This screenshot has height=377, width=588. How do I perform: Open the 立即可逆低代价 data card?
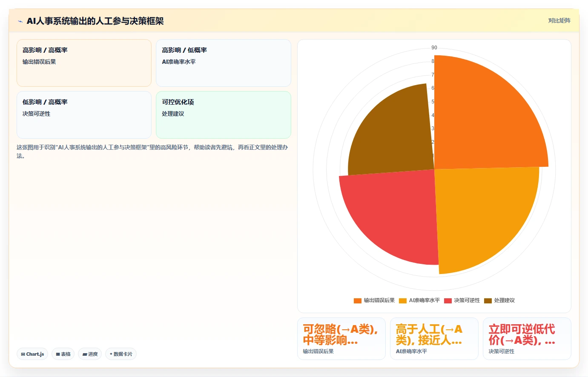[527, 339]
